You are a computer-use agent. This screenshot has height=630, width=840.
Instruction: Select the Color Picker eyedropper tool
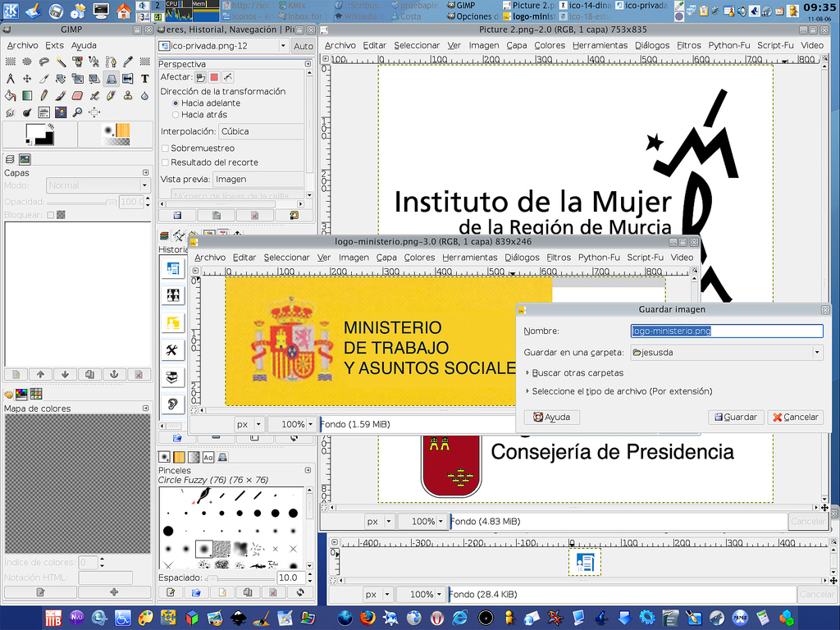(x=127, y=62)
